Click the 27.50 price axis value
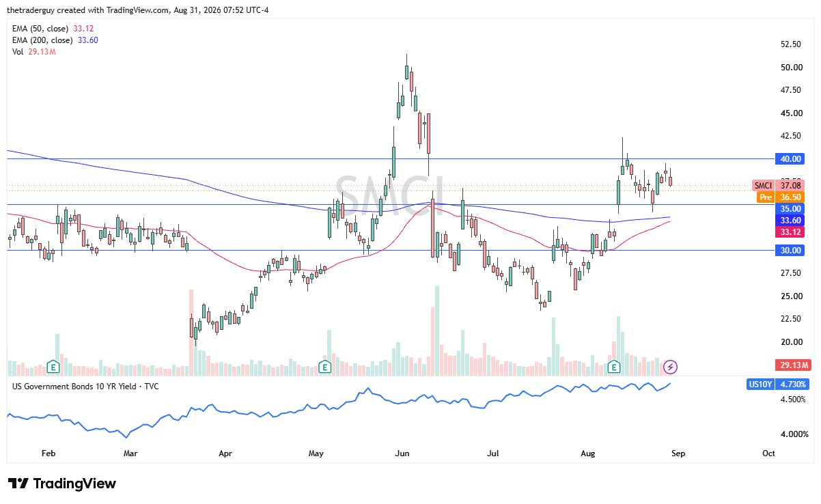The width and height of the screenshot is (821, 504). point(792,273)
